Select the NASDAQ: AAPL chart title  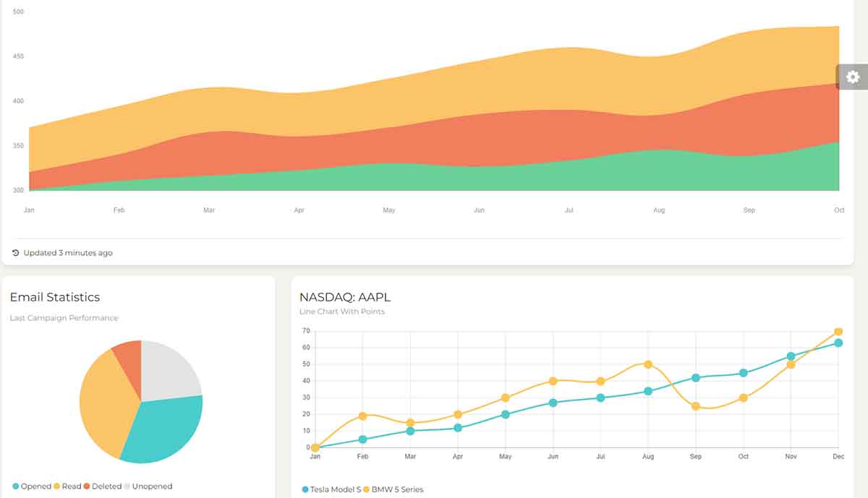click(x=345, y=296)
